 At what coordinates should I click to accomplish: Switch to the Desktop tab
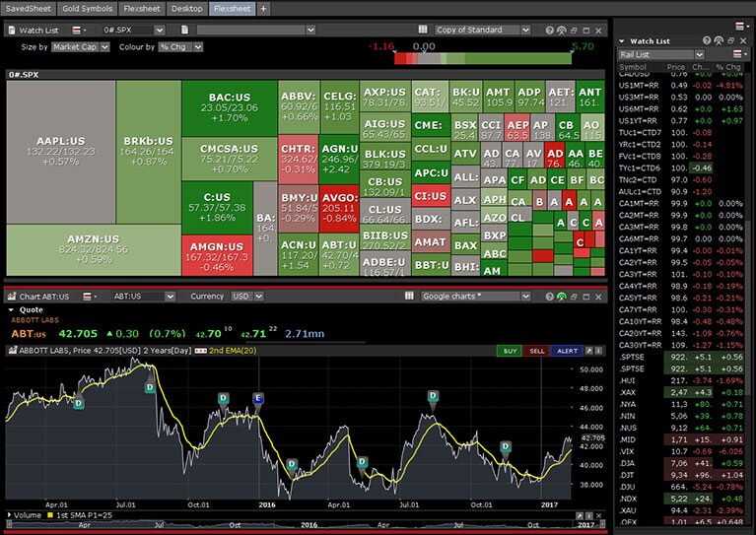pyautogui.click(x=186, y=8)
